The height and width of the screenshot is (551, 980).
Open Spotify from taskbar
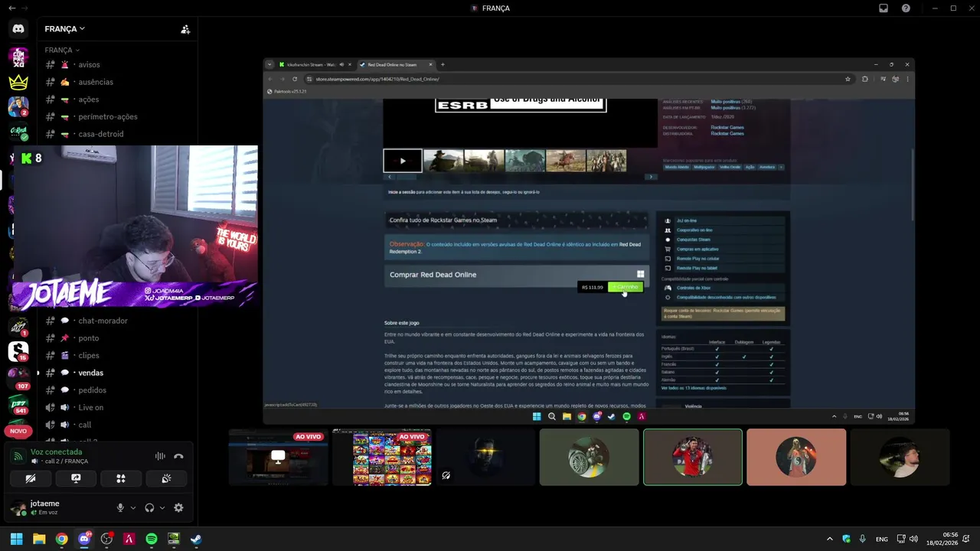point(152,539)
